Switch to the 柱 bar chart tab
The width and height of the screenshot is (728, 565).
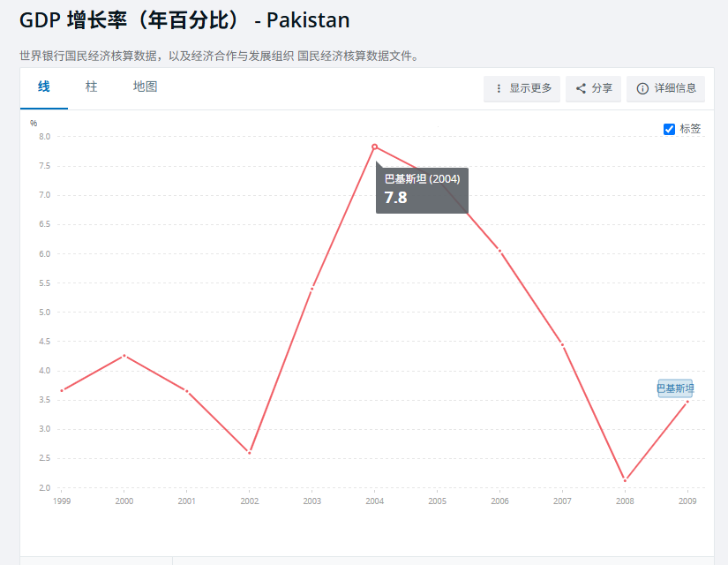pyautogui.click(x=91, y=87)
